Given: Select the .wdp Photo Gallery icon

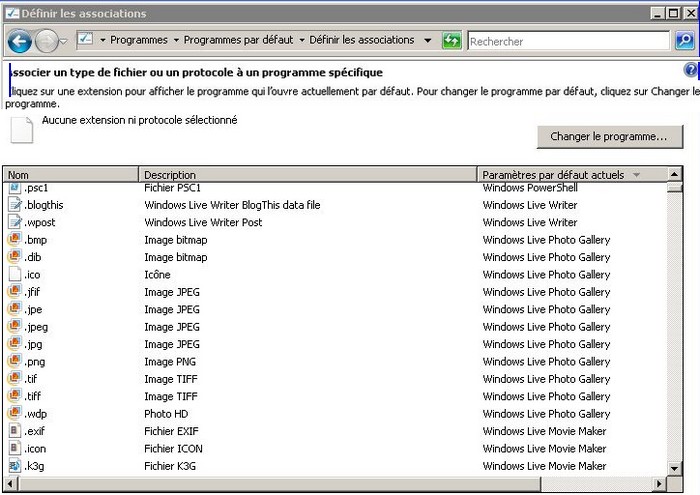Looking at the screenshot, I should (15, 413).
